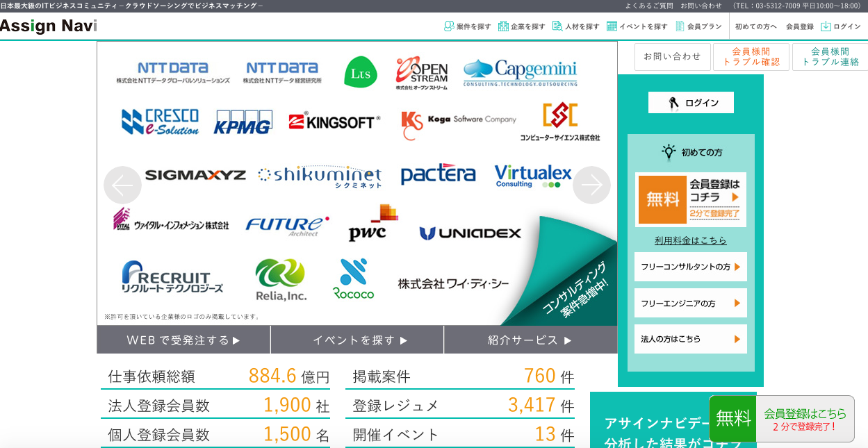
Task: Click the Open Stream logo
Action: coord(422,73)
